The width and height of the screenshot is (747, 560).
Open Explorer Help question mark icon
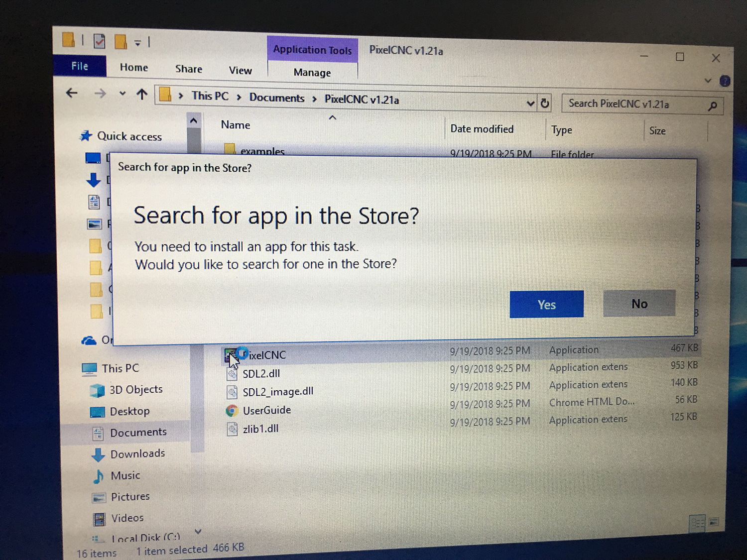pyautogui.click(x=725, y=81)
